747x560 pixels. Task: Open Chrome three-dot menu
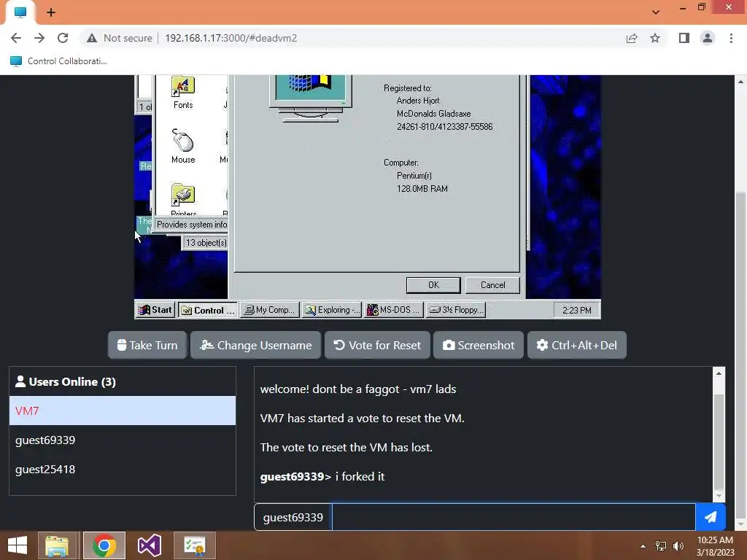(x=731, y=38)
